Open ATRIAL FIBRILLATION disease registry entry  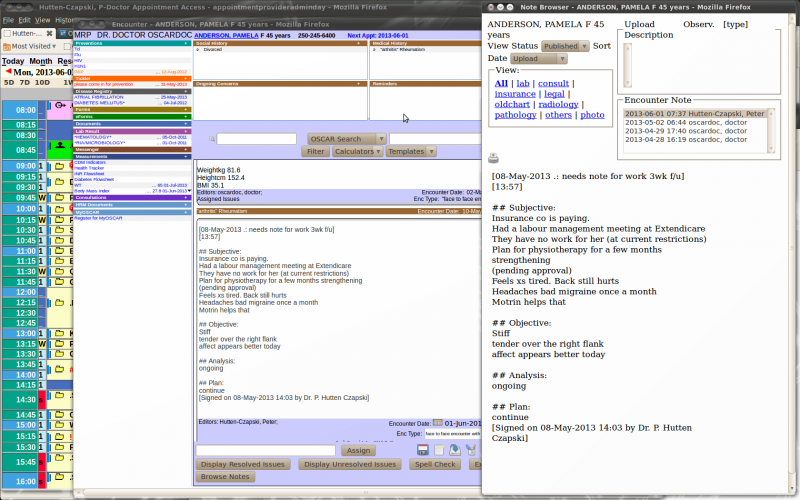[98, 97]
